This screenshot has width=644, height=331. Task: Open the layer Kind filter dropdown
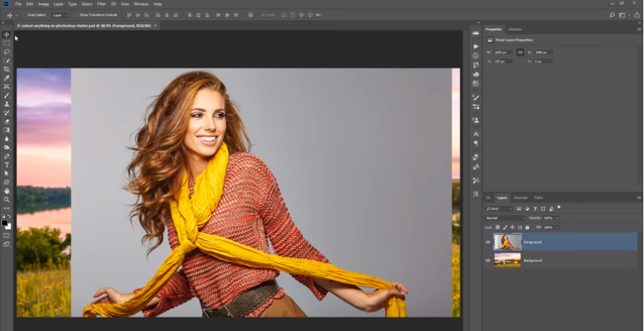[x=499, y=208]
